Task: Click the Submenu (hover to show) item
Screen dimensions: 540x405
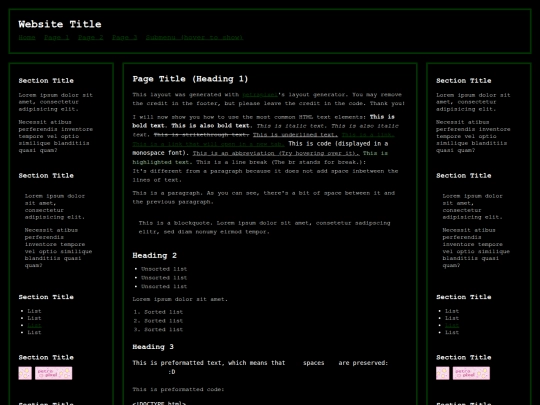Action: point(195,38)
